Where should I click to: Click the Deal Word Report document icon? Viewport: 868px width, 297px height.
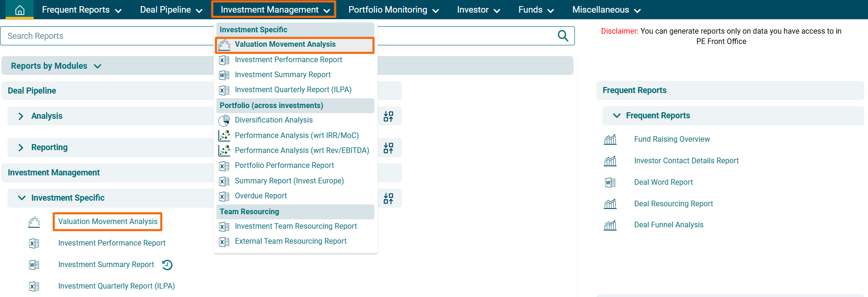coord(610,182)
